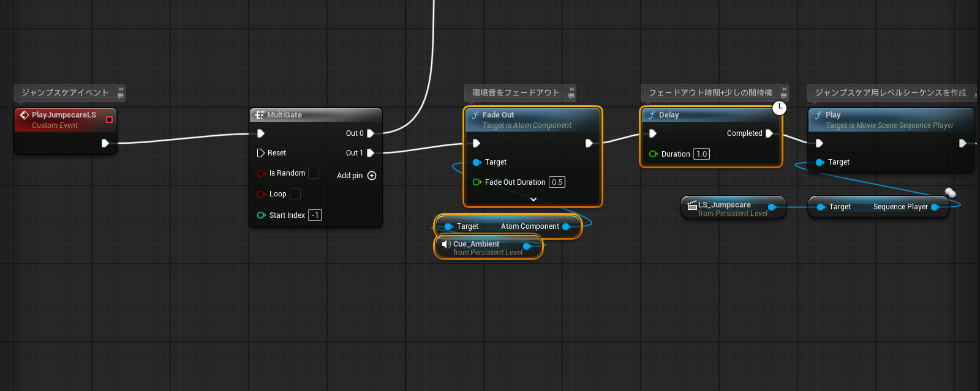This screenshot has height=391, width=980.
Task: Click the from Persistent Level text under LS_Jumpscare
Action: (x=733, y=214)
